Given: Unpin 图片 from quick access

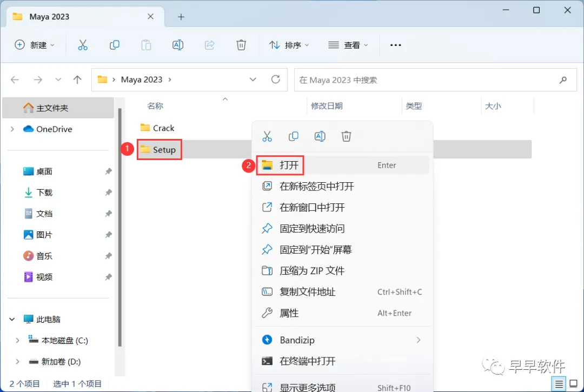Looking at the screenshot, I should [x=108, y=235].
